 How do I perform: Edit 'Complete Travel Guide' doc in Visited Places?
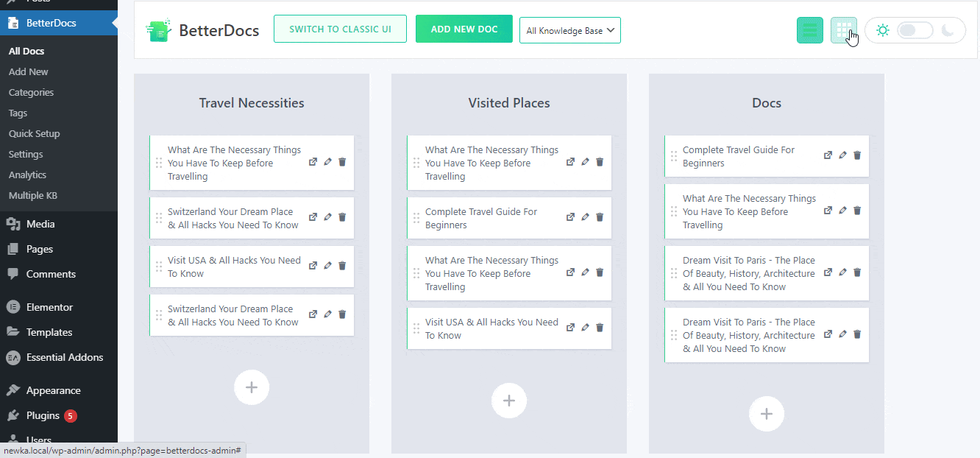click(585, 217)
